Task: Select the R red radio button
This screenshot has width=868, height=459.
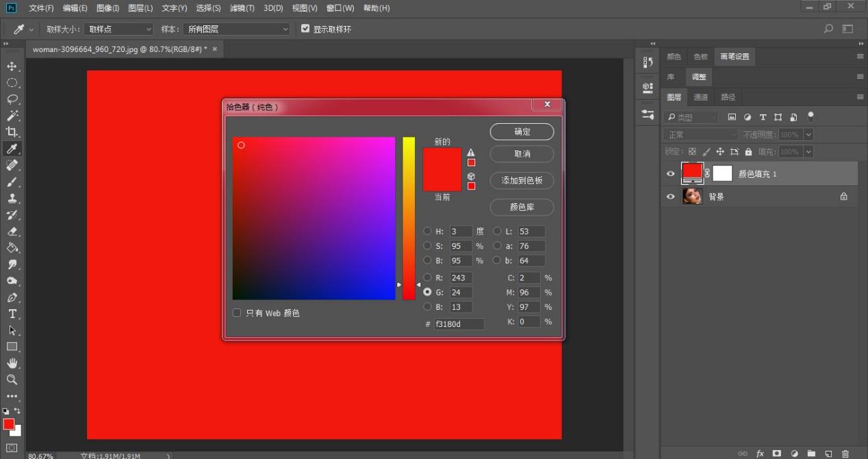Action: click(x=427, y=277)
